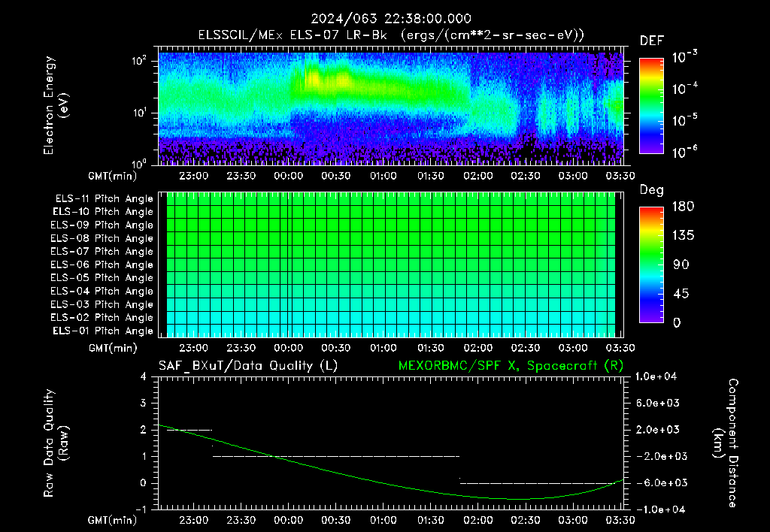The height and width of the screenshot is (532, 770).
Task: Click the 0 tick on Deg color bar
Action: [x=677, y=323]
